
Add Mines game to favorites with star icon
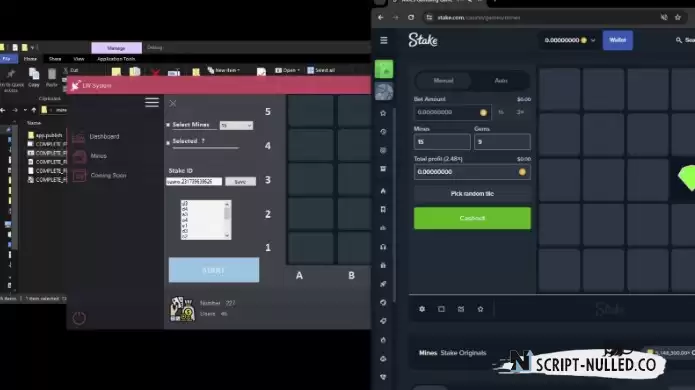pos(480,309)
